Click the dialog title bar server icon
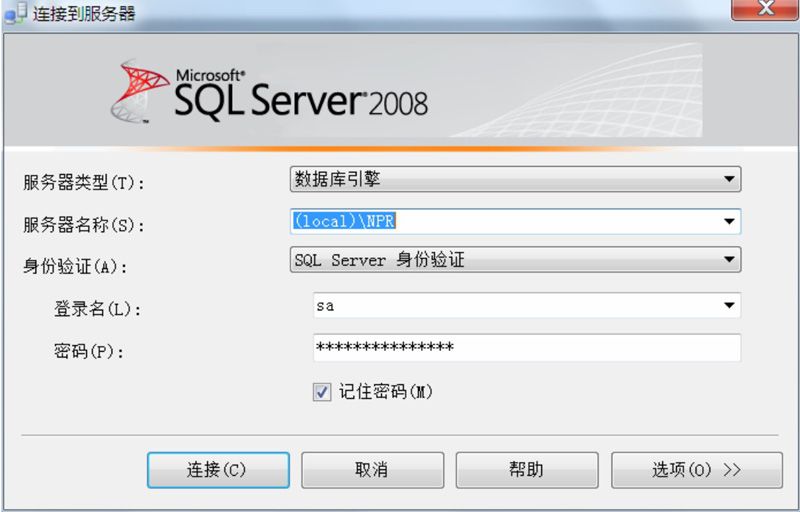800x512 pixels. 15,14
